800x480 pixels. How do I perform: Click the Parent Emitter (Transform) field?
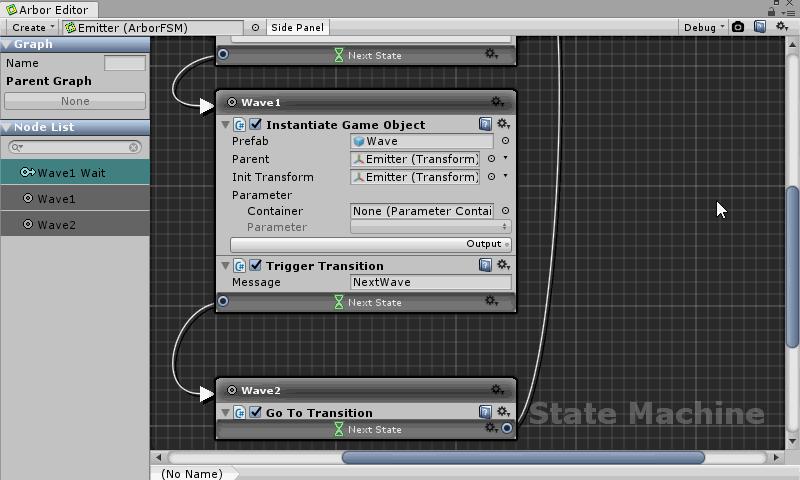(415, 159)
